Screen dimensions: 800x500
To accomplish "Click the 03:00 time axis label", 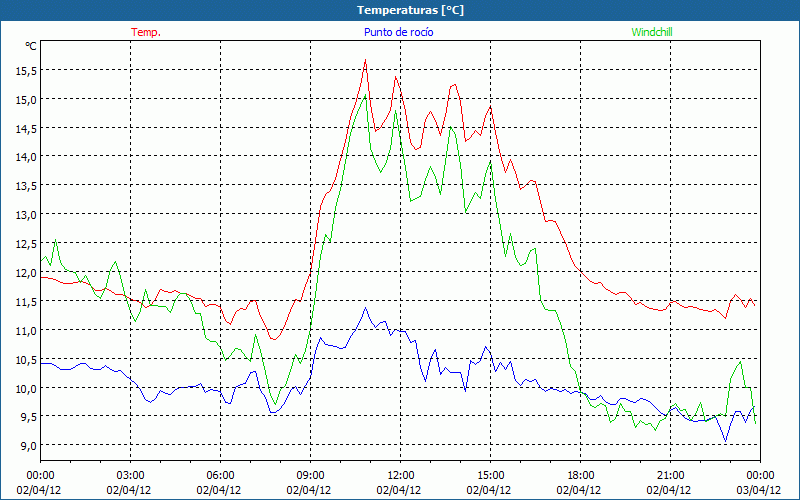I will pyautogui.click(x=131, y=476).
